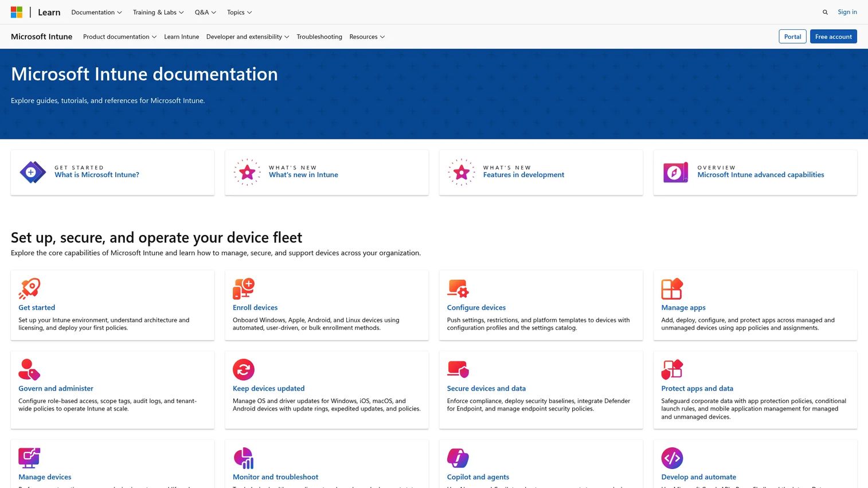Click the star icon beside Features in development
This screenshot has width=868, height=488.
462,172
